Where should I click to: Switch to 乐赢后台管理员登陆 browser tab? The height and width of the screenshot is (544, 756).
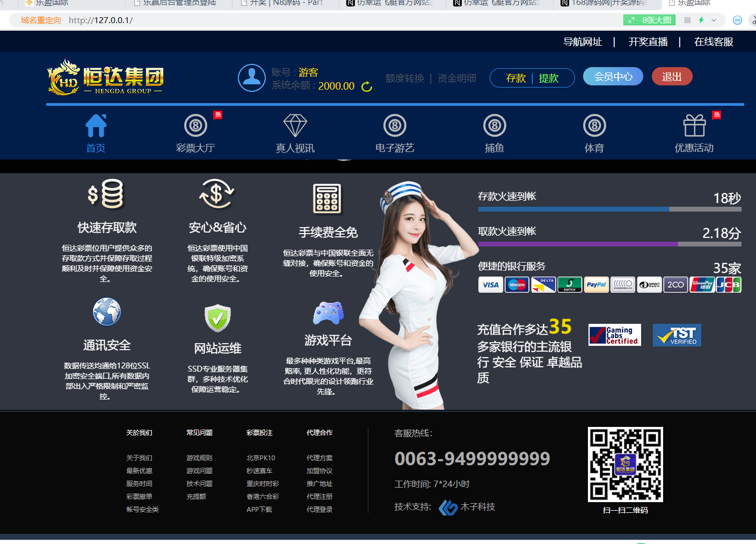click(179, 3)
